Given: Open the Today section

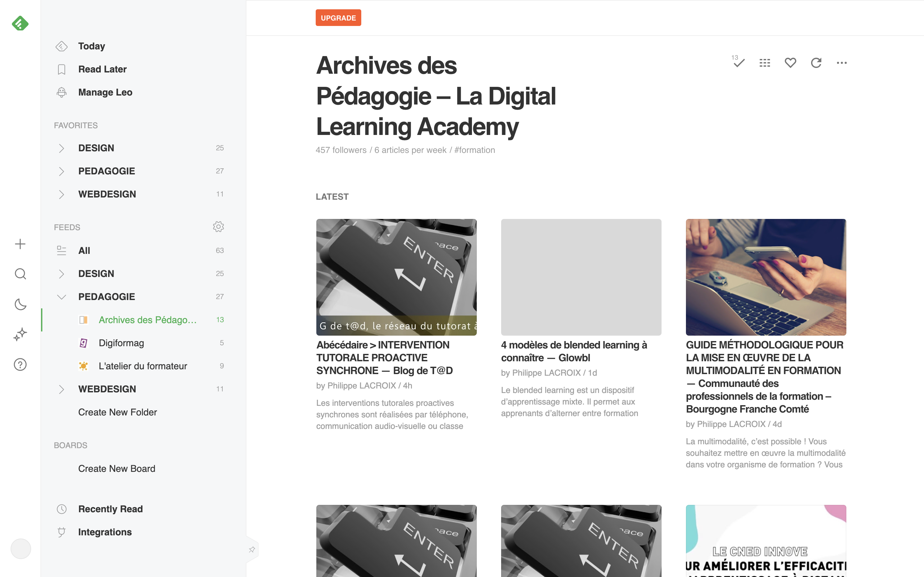Looking at the screenshot, I should point(91,46).
